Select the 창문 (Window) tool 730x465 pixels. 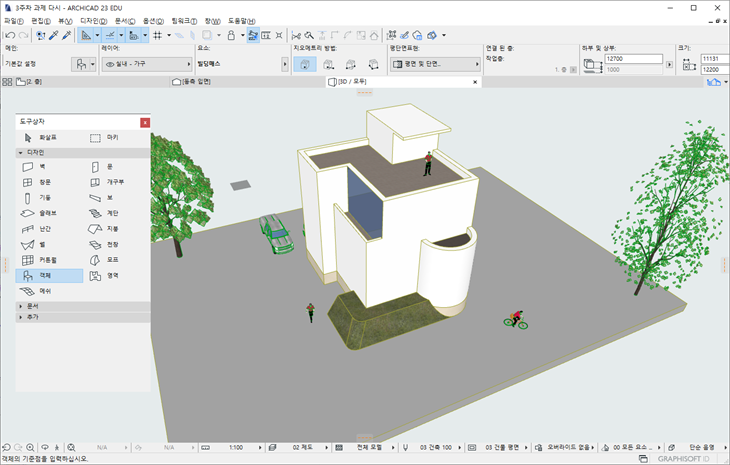click(40, 182)
